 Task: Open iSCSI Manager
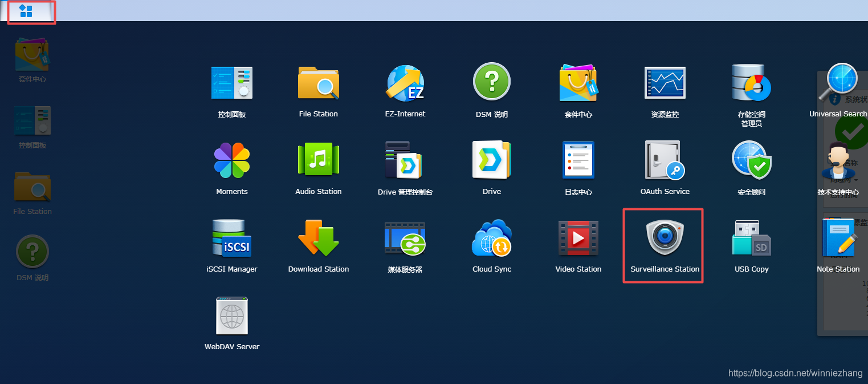[x=232, y=238]
